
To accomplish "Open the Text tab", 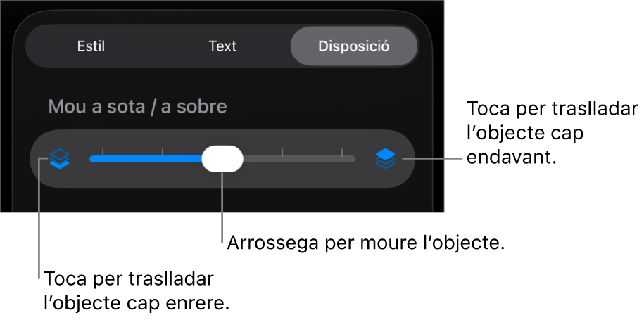I will pyautogui.click(x=222, y=46).
